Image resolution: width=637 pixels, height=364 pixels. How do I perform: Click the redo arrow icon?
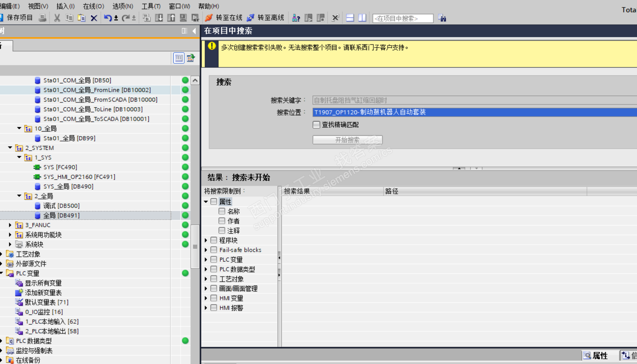[x=126, y=18]
